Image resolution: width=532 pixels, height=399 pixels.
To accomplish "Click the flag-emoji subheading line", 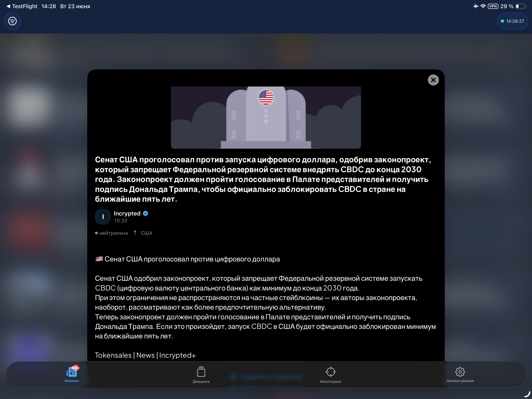I will tap(188, 259).
